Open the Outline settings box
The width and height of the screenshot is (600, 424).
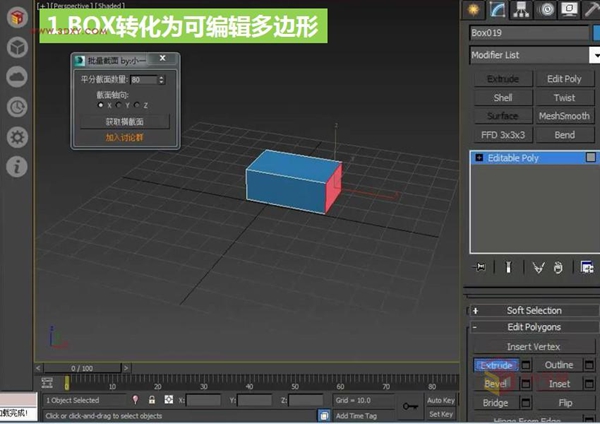point(589,365)
